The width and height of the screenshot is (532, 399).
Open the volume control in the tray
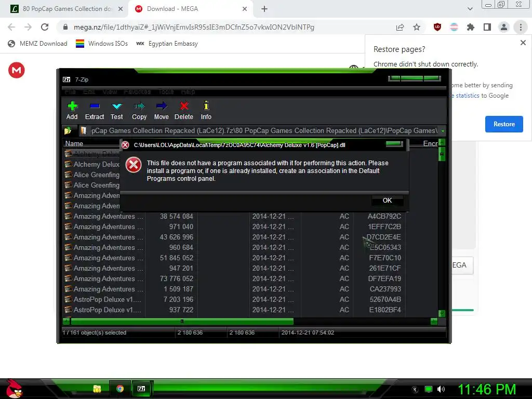pyautogui.click(x=441, y=389)
